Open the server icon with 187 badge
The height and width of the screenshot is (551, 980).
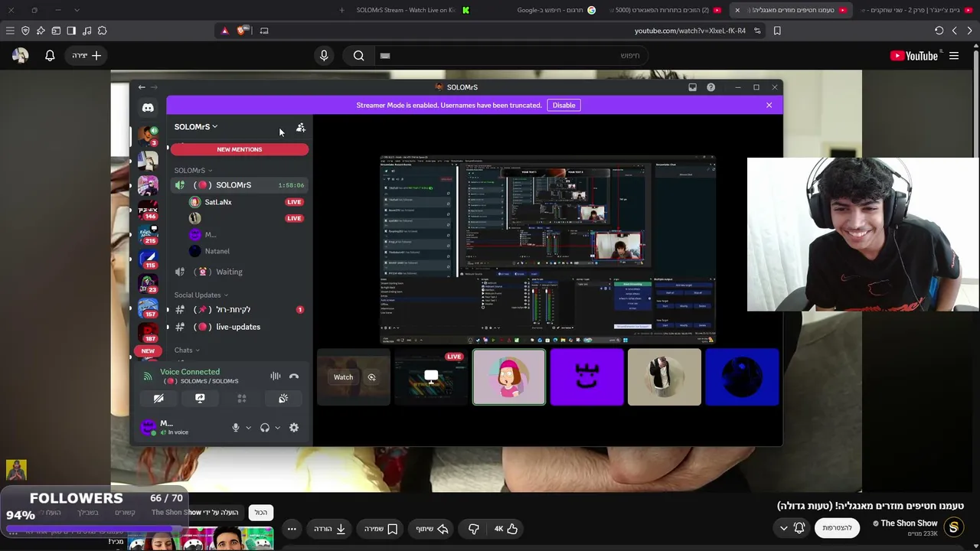coord(148,332)
